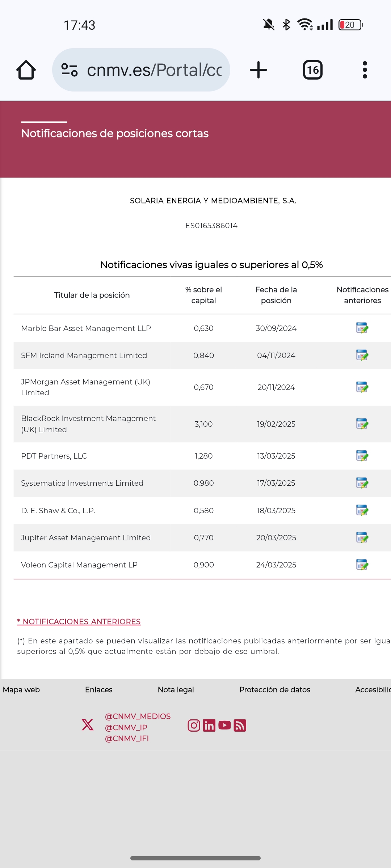Viewport: 391px width, 868px height.
Task: Open previous notifications icon for PDT Partners
Action: tap(362, 456)
